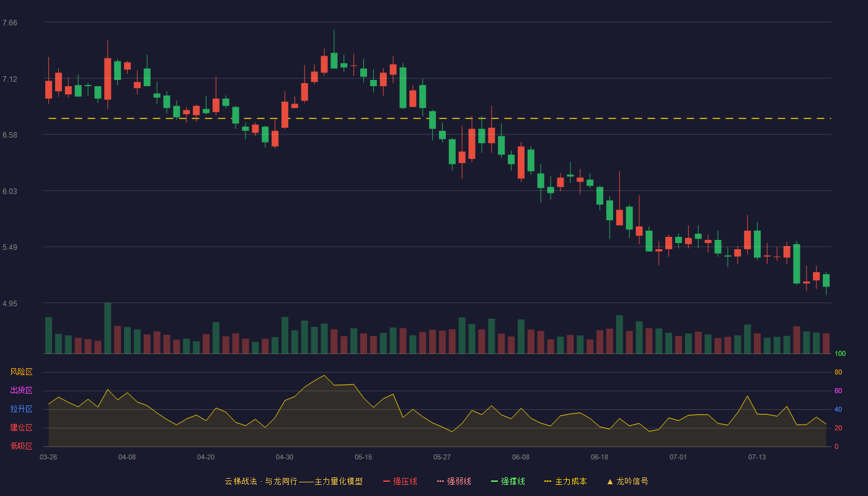Screen dimensions: 868x496
Task: Select the 低吸区 zone label
Action: point(21,446)
